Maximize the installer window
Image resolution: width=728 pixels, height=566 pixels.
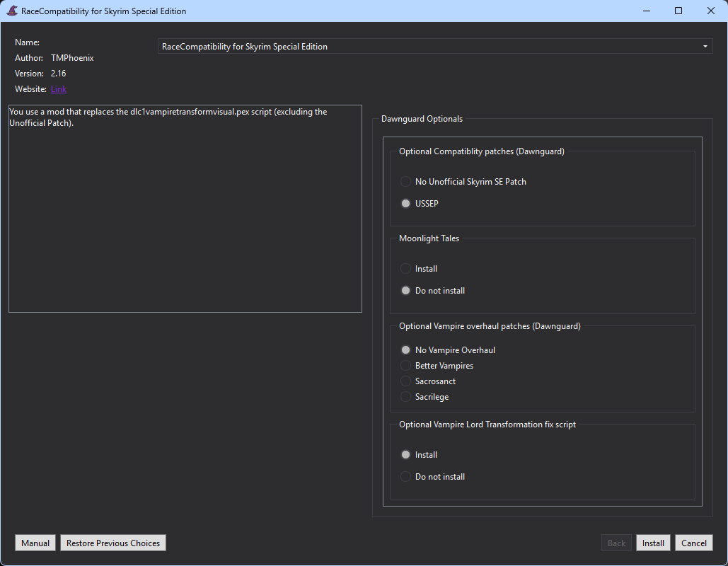[x=678, y=11]
